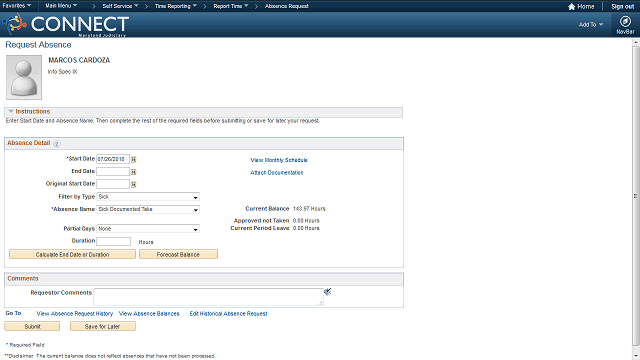Viewport: 640px width, 360px height.
Task: Click the vertical page scrollbar
Action: pos(636,196)
